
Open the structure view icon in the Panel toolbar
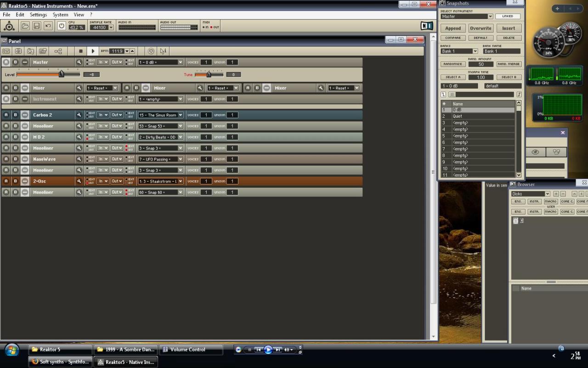tap(58, 51)
